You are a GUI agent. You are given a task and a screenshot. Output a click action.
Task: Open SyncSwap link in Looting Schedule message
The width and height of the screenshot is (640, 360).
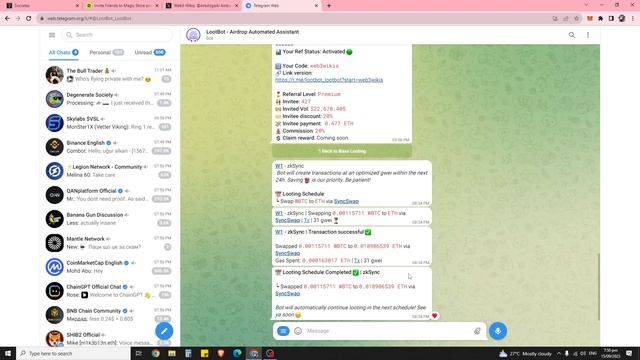[346, 201]
